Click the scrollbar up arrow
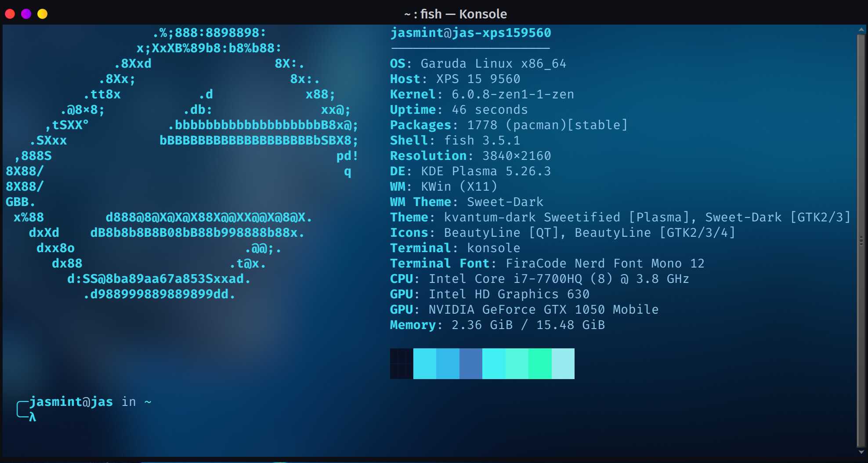Screen dimensions: 868x463 [x=861, y=30]
